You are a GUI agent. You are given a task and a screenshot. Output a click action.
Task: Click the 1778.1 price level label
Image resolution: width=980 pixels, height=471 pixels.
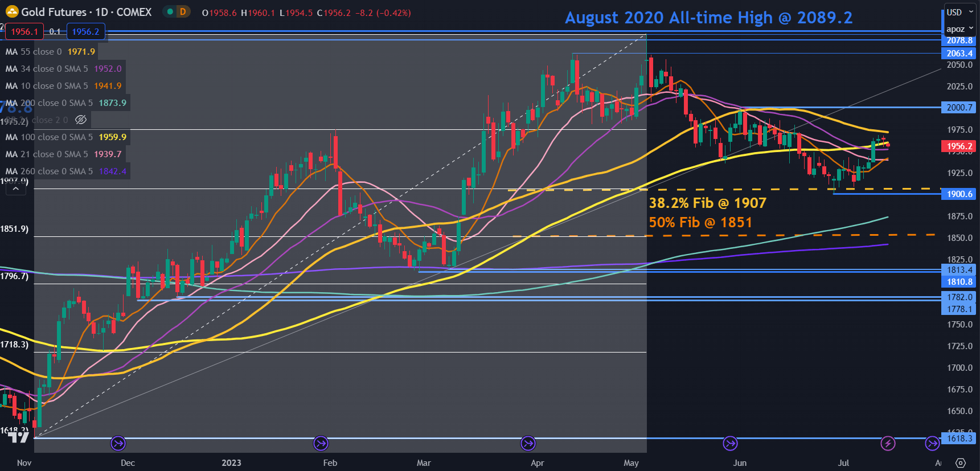(x=960, y=309)
